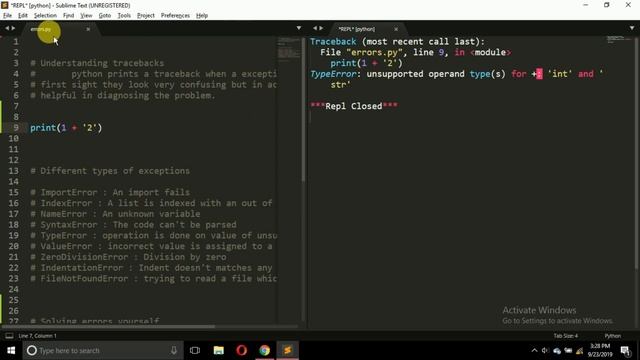Open the Windows Start menu

click(11, 350)
